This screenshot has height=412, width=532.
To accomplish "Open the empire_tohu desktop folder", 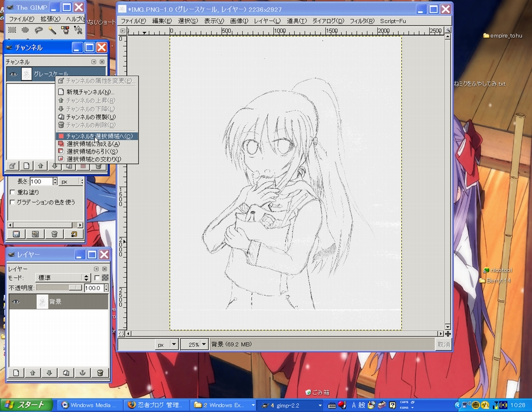I will coord(503,35).
